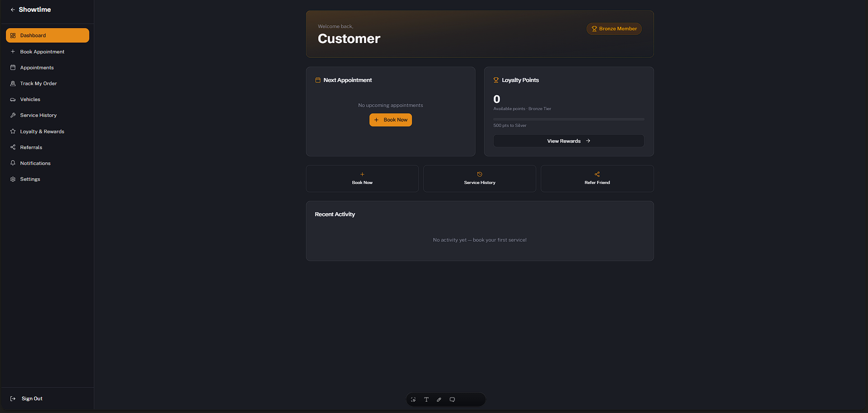Click the share icon for Referrals

pos(13,147)
